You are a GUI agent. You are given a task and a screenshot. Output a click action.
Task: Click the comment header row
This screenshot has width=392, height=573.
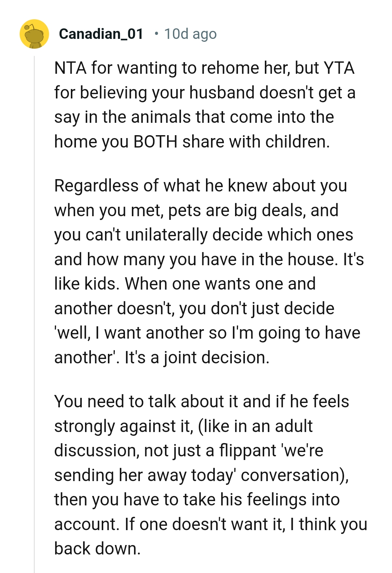click(x=120, y=35)
